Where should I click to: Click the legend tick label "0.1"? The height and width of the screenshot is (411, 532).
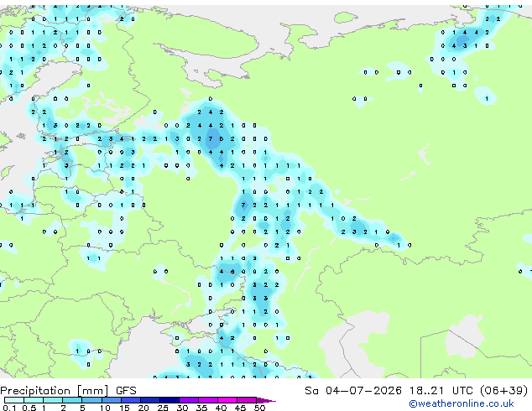click(10, 408)
